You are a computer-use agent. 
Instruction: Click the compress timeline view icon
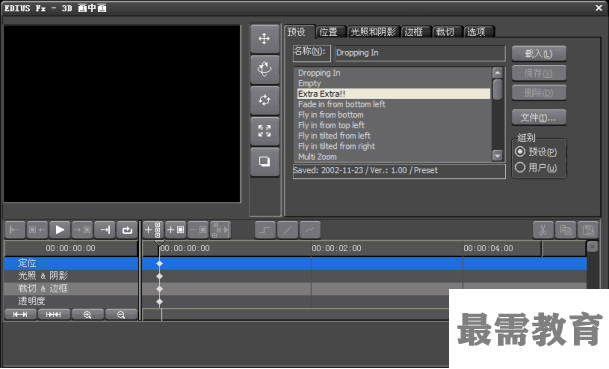coord(54,314)
